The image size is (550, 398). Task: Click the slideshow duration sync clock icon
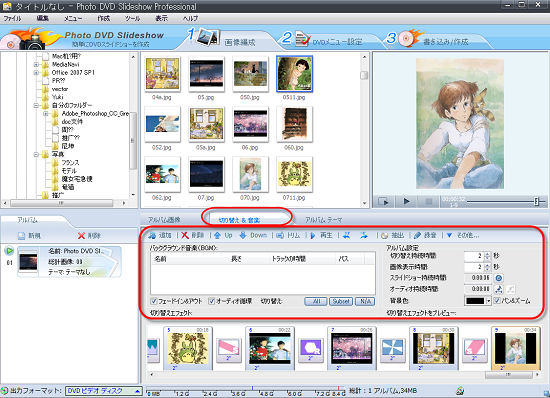tap(498, 278)
